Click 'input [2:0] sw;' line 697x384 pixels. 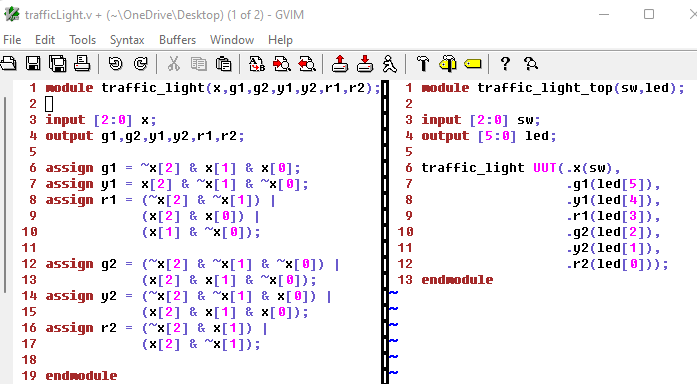pyautogui.click(x=481, y=120)
